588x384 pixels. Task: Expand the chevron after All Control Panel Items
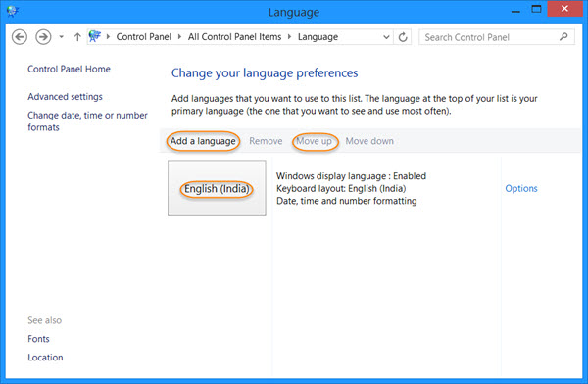(x=289, y=37)
